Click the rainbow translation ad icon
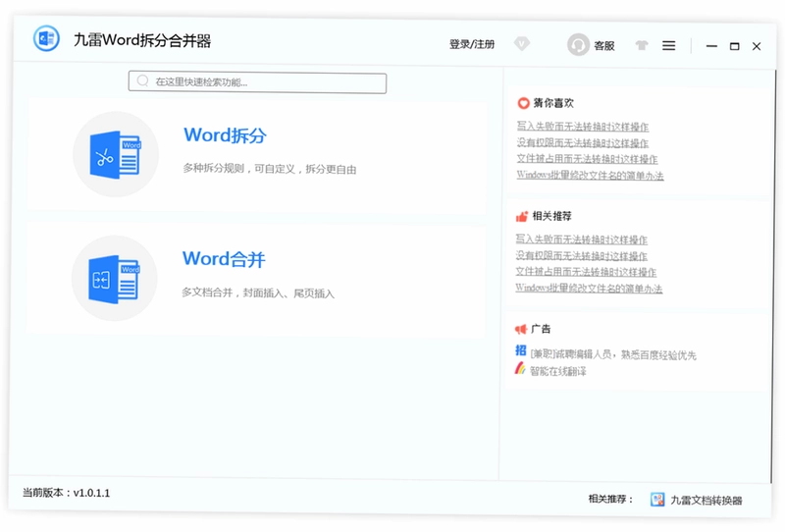The image size is (785, 532). (520, 369)
